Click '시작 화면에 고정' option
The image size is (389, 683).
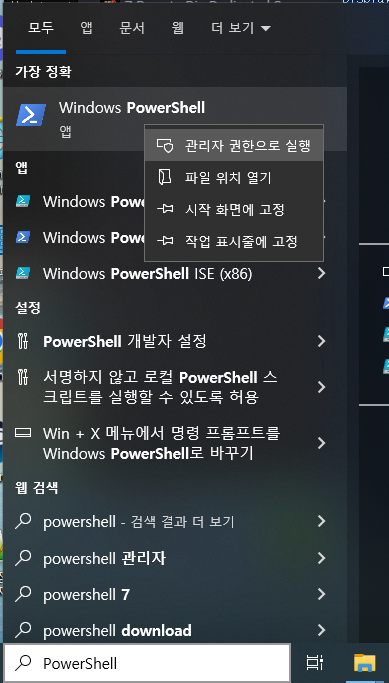pyautogui.click(x=234, y=209)
